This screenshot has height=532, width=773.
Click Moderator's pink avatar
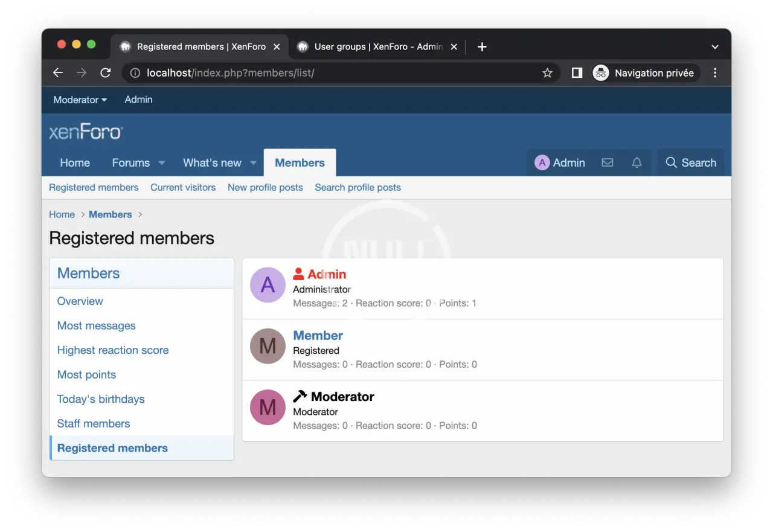(x=268, y=408)
